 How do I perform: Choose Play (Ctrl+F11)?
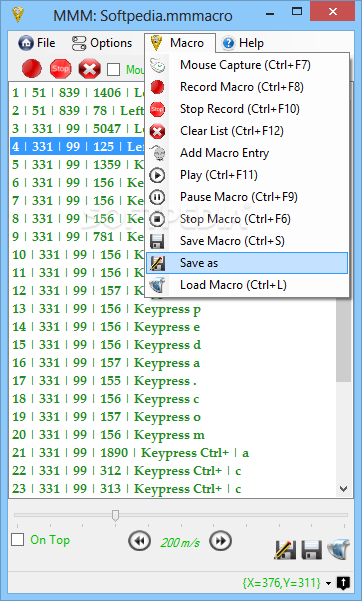click(x=247, y=175)
